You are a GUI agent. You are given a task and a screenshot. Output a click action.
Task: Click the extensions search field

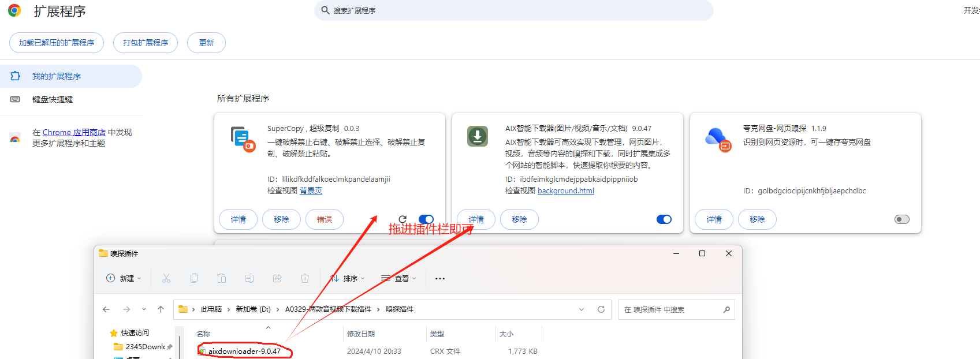(x=514, y=10)
